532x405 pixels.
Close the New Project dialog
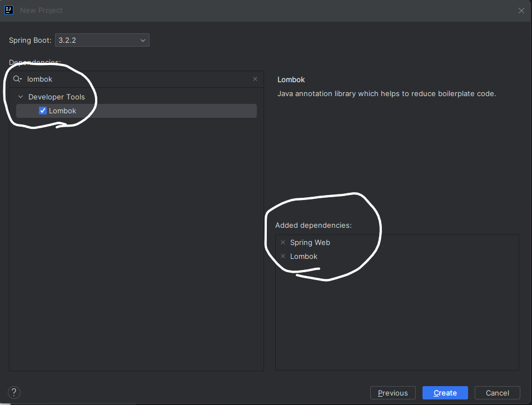[x=521, y=11]
